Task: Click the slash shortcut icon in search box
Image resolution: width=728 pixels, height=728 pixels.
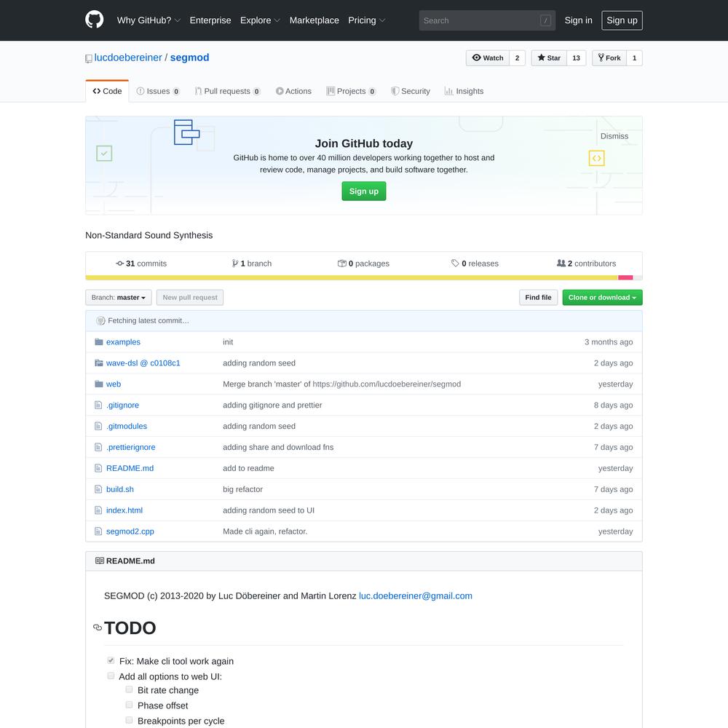Action: pyautogui.click(x=545, y=20)
